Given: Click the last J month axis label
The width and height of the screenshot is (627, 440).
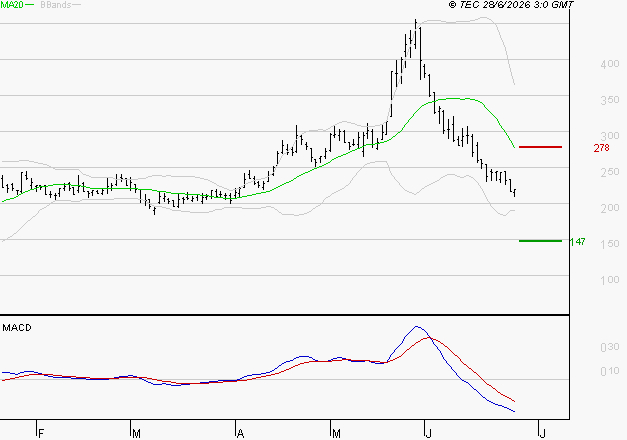Looking at the screenshot, I should (x=543, y=434).
